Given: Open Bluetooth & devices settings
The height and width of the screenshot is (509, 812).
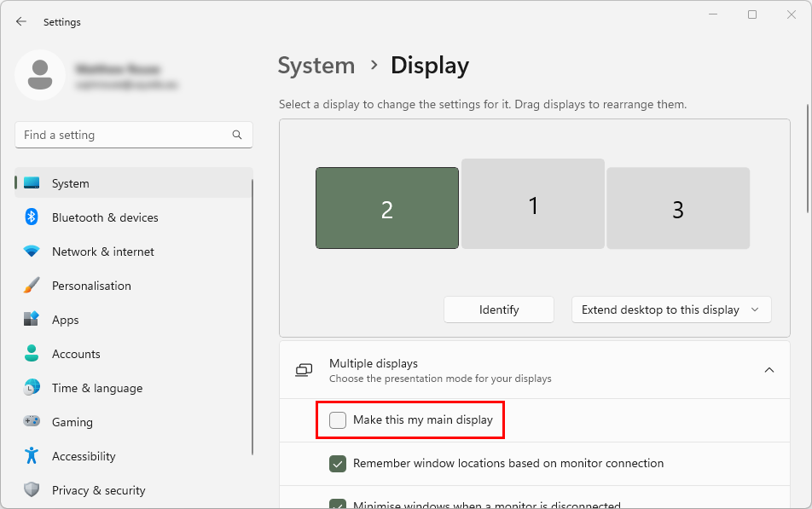Looking at the screenshot, I should pos(104,217).
